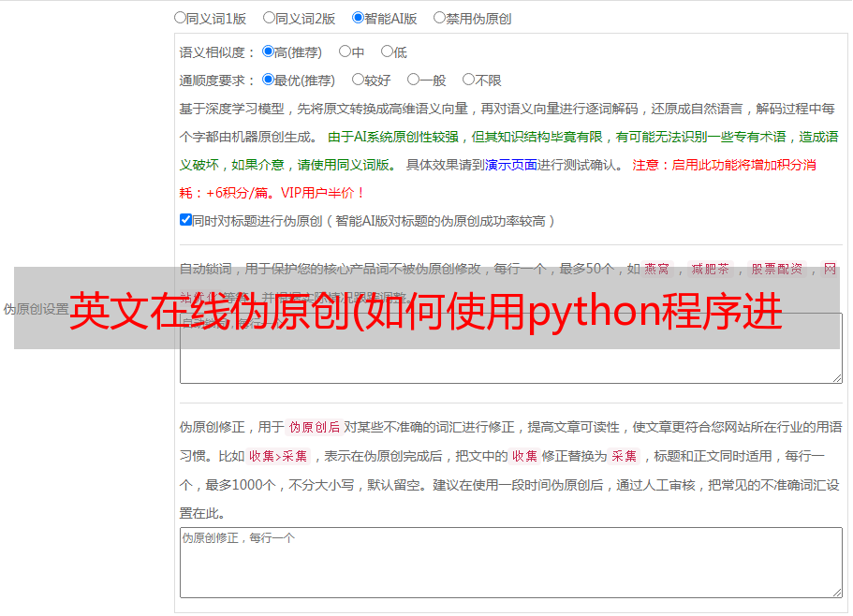Click the red 注意 points warning text

[x=498, y=179]
